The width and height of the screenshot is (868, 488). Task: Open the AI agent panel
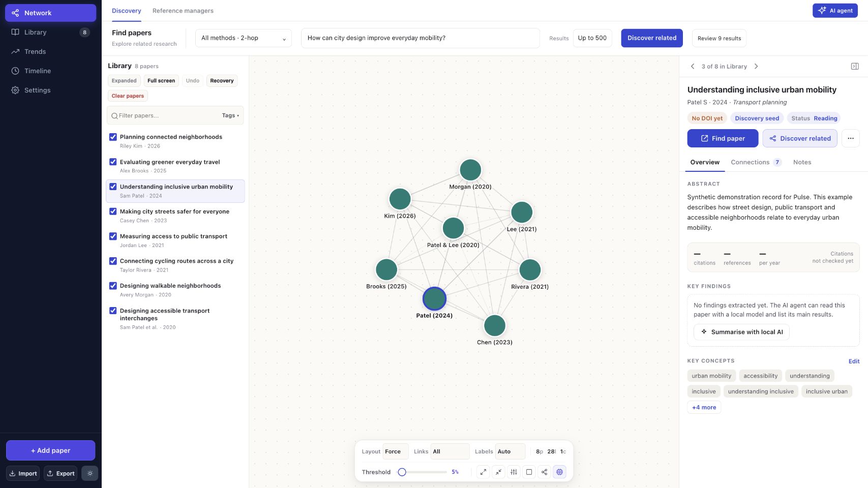(835, 11)
